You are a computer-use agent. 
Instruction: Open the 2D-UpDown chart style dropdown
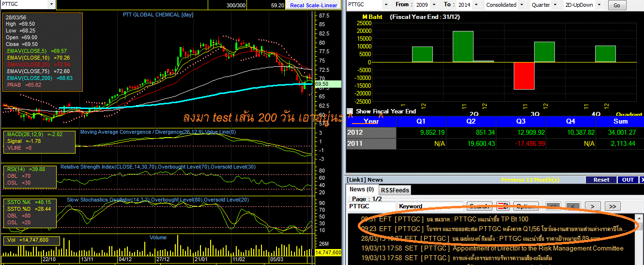pos(599,4)
